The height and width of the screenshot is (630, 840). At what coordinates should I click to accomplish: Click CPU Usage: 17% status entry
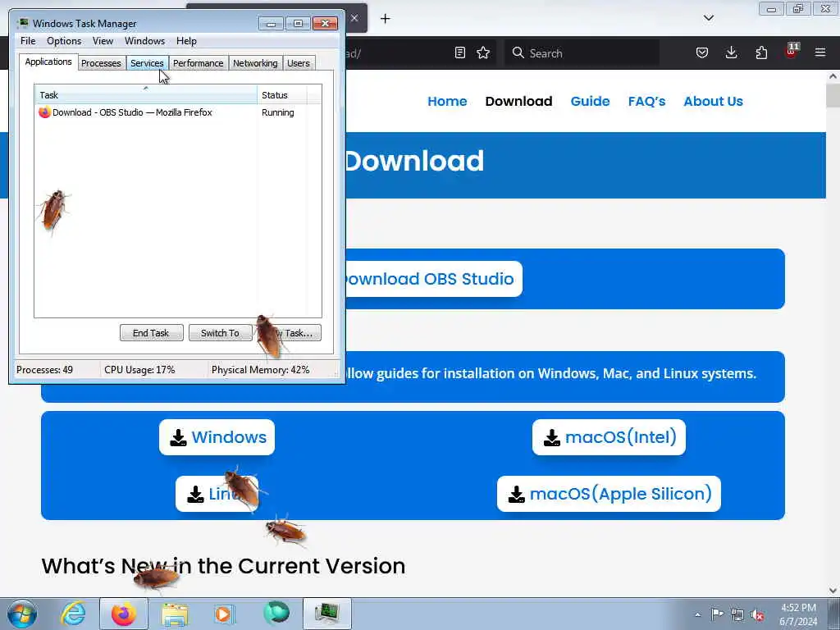139,370
